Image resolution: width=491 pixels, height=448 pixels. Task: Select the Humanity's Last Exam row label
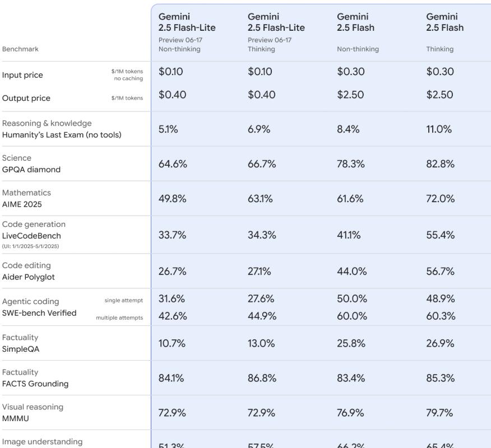[x=62, y=135]
